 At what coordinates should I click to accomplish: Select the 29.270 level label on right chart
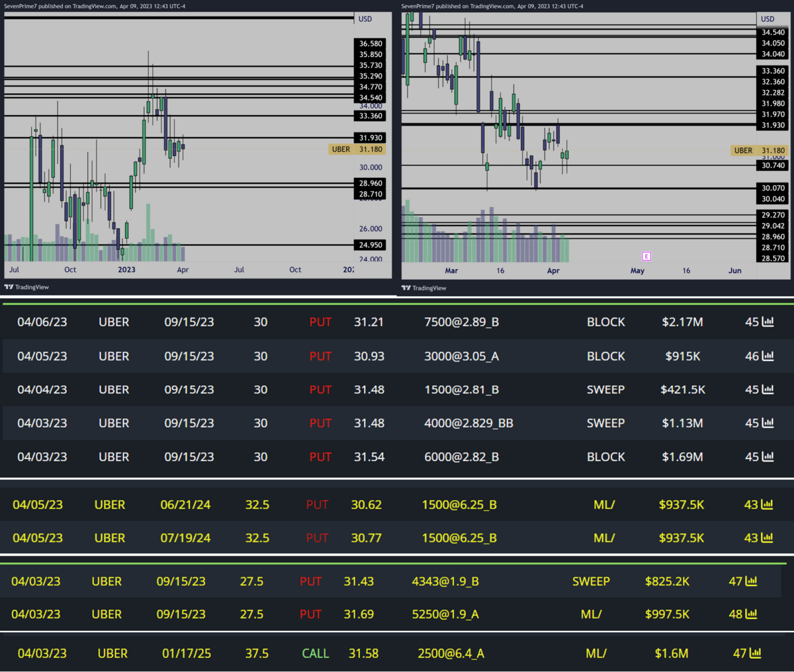pyautogui.click(x=773, y=215)
